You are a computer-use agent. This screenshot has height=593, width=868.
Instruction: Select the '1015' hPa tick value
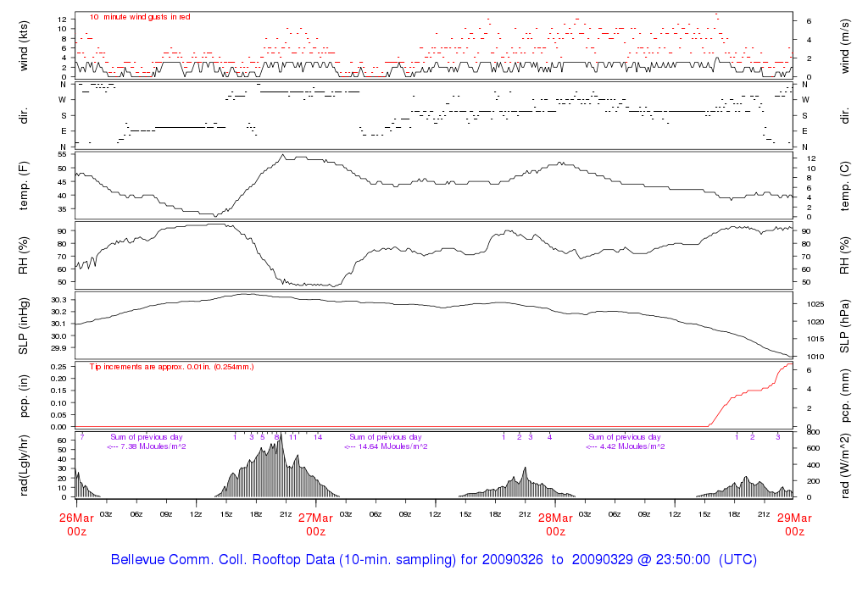coord(815,339)
